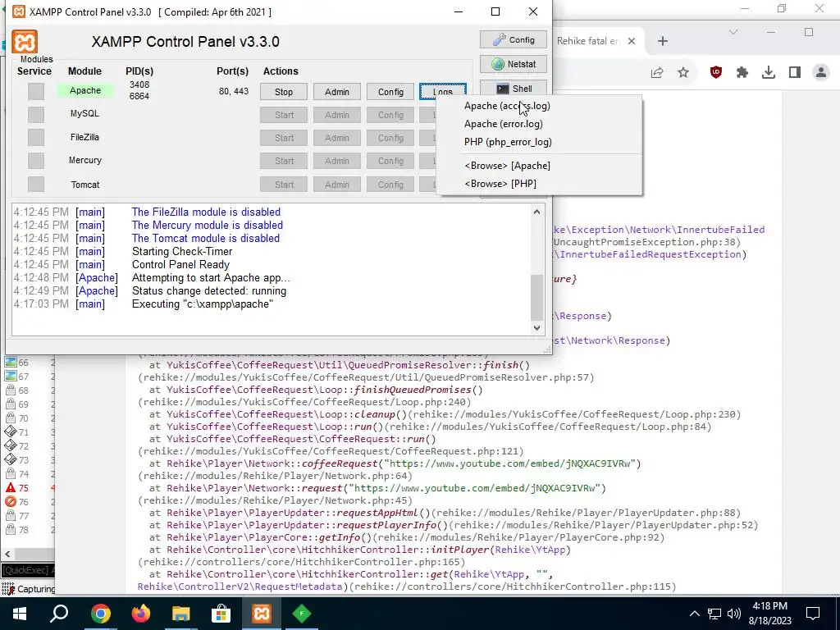Image resolution: width=840 pixels, height=630 pixels.
Task: Click the highlighted Apache module label
Action: (x=85, y=90)
